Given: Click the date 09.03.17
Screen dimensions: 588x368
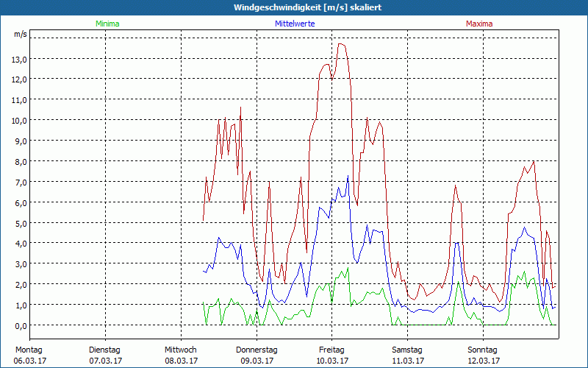Looking at the screenshot, I should (x=257, y=361).
